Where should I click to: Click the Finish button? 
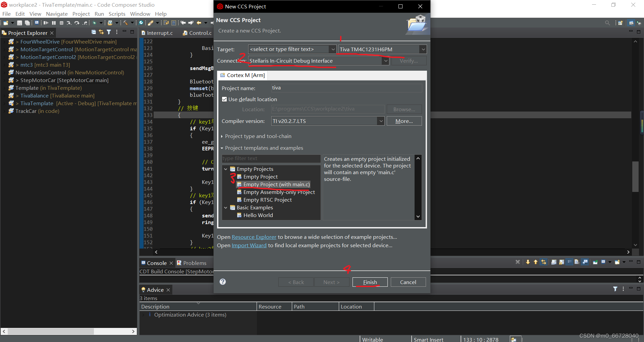click(370, 282)
